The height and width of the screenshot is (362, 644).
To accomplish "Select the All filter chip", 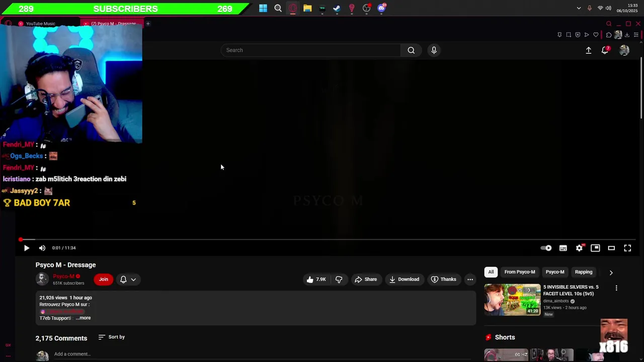I will coord(491,272).
